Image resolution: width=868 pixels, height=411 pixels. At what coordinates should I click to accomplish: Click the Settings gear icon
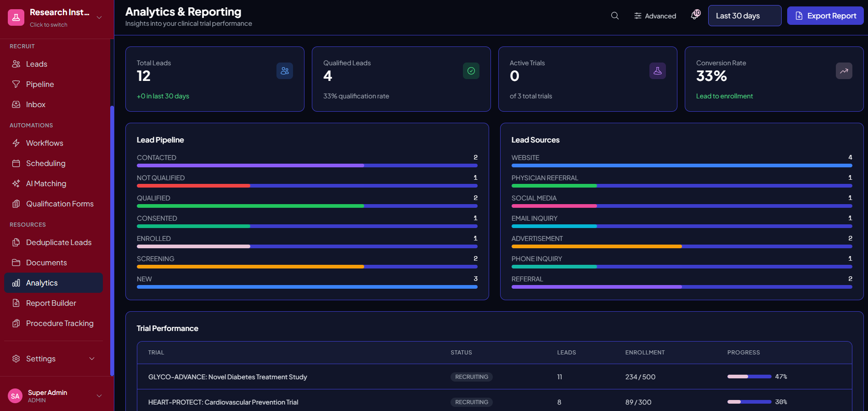[16, 359]
